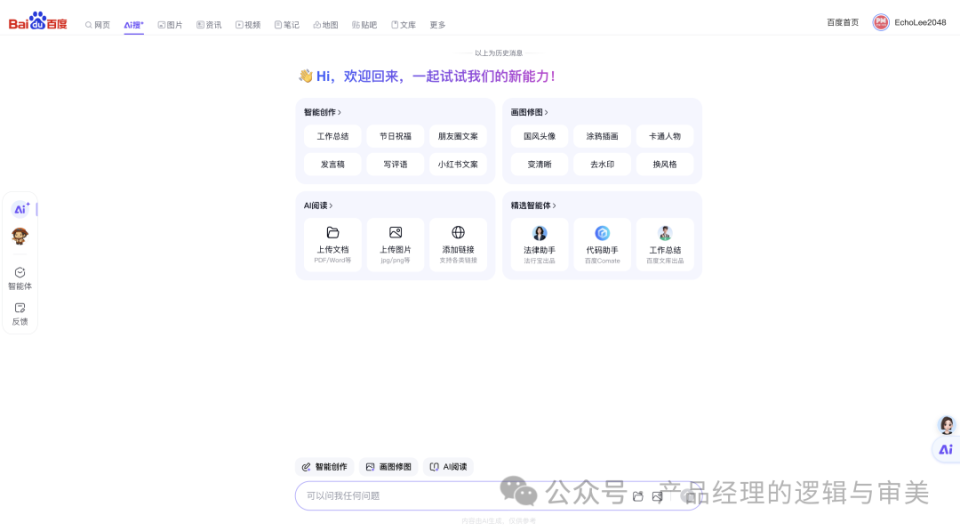Switch to the 笔记 tab
This screenshot has width=960, height=531.
click(x=287, y=25)
